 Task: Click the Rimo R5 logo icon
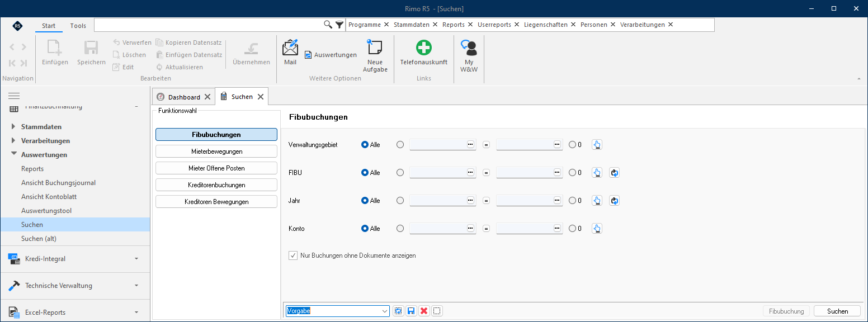(17, 25)
